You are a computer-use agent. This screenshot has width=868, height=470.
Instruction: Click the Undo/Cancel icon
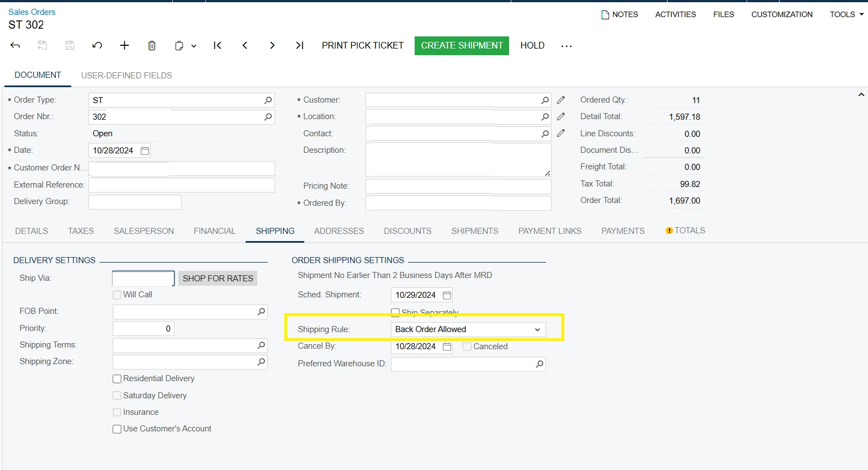coord(97,45)
